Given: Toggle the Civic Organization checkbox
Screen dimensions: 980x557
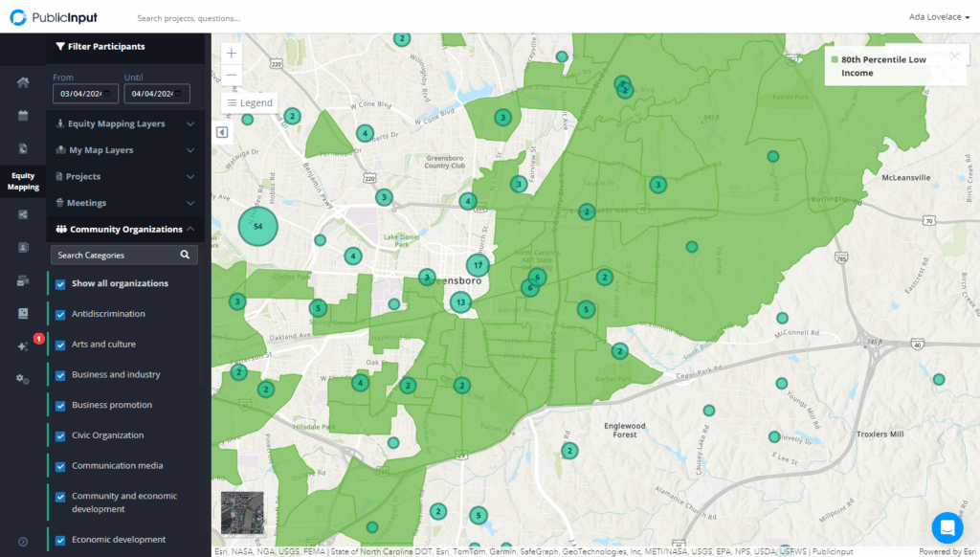Looking at the screenshot, I should (61, 436).
